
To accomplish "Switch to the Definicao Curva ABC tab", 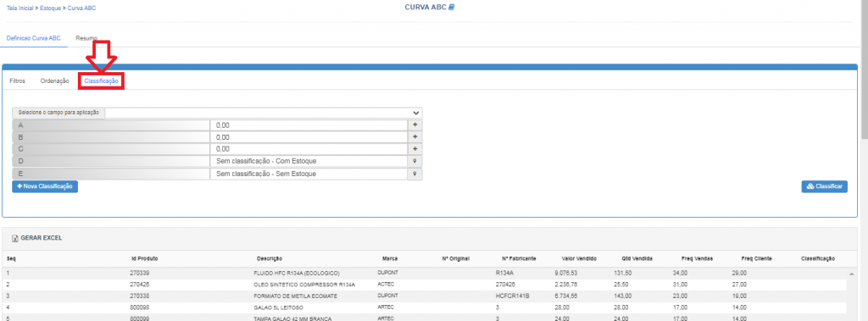I will [x=33, y=38].
